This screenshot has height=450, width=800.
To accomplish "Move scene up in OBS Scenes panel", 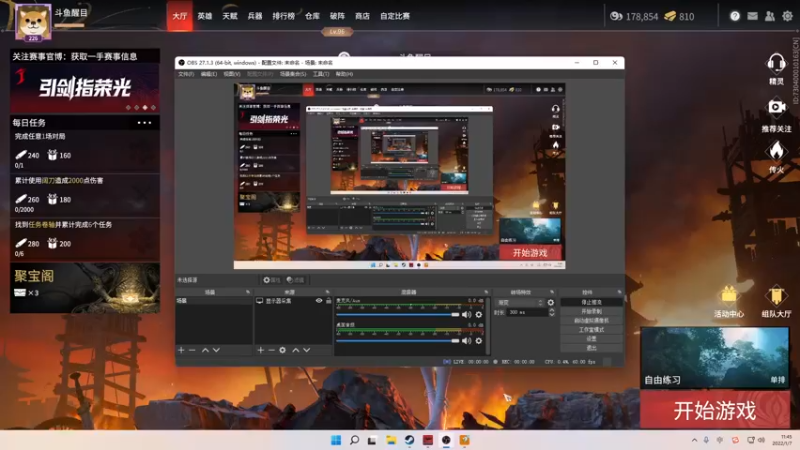I will click(x=205, y=350).
